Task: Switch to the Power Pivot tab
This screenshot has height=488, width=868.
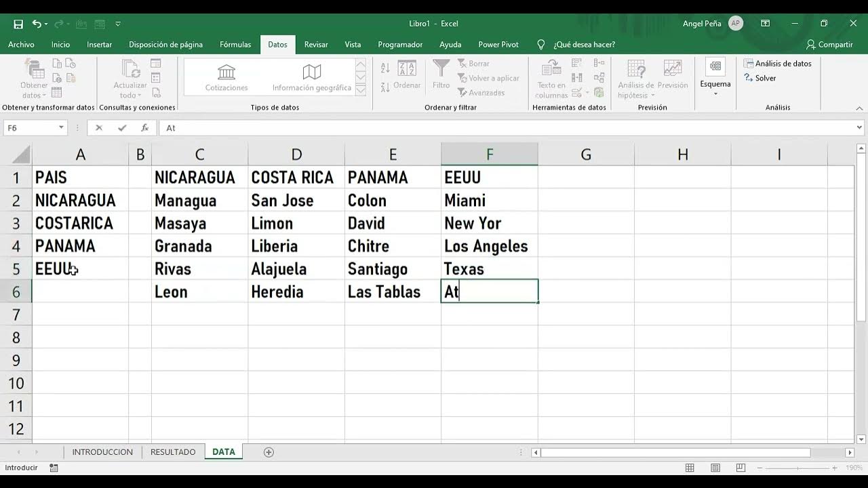Action: point(498,45)
